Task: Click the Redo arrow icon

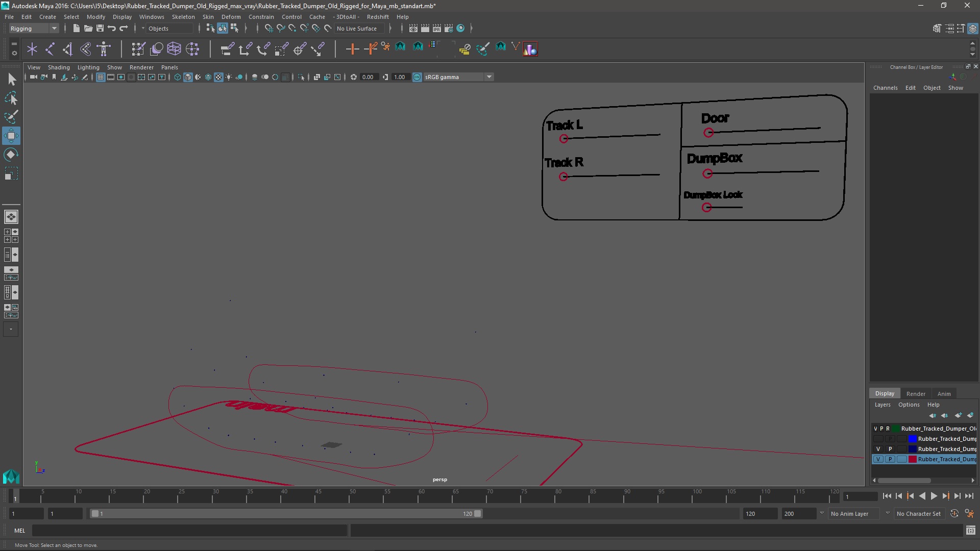Action: [x=124, y=29]
